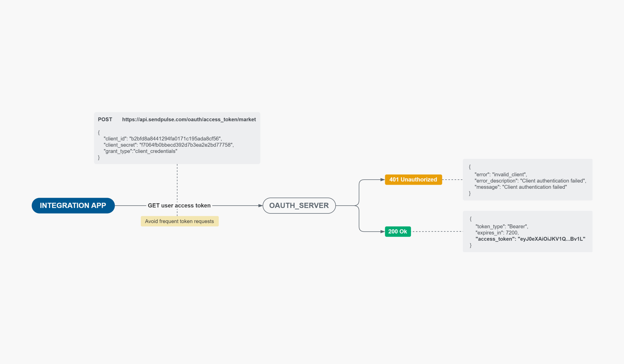Click the orange 401 Unauthorized badge
Screen dimensions: 624x364
pyautogui.click(x=413, y=179)
